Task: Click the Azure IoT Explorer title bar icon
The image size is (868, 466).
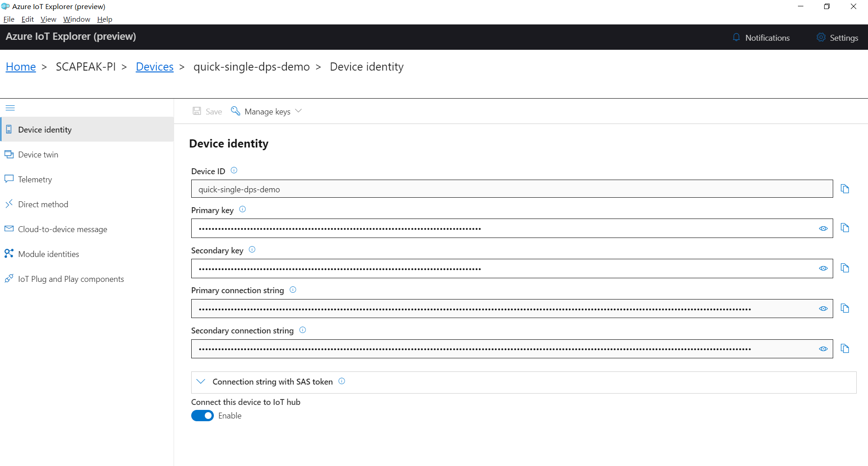Action: (x=5, y=6)
